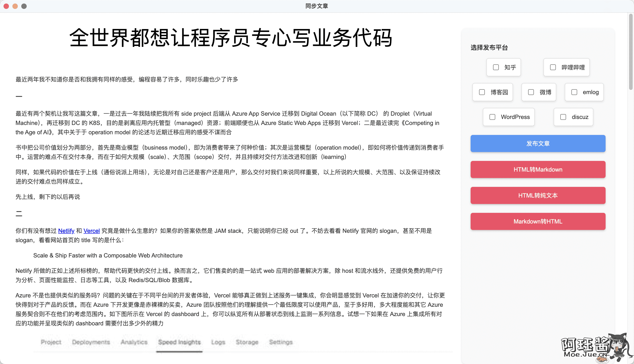This screenshot has width=634, height=364.
Task: Toggle the emlog checkbox
Action: [574, 92]
